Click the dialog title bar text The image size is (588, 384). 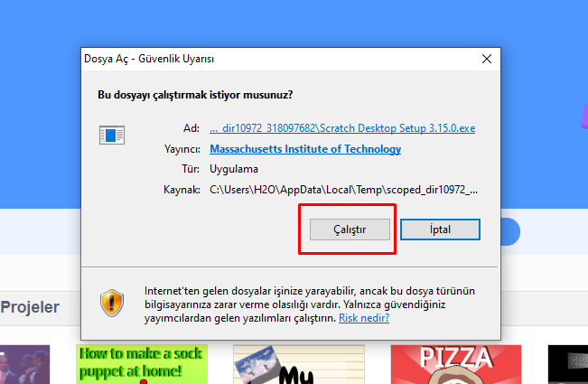148,59
